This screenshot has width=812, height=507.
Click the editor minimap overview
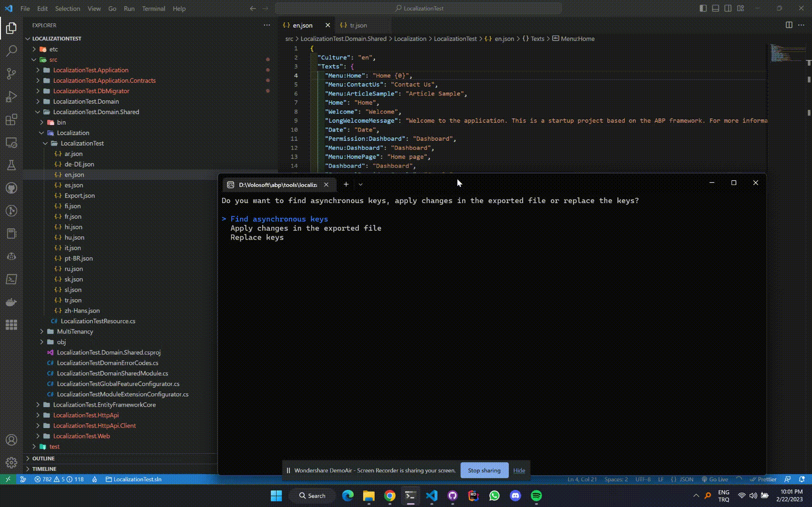785,53
